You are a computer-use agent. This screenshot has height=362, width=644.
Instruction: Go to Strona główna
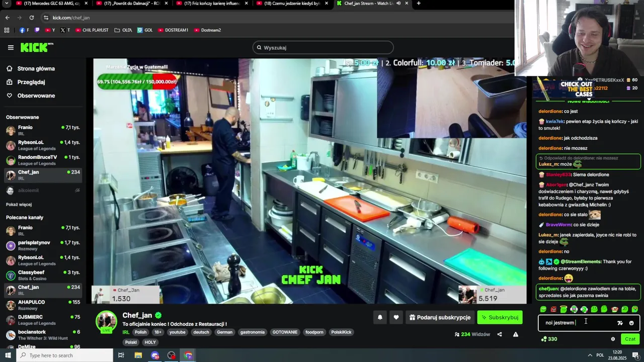coord(36,68)
